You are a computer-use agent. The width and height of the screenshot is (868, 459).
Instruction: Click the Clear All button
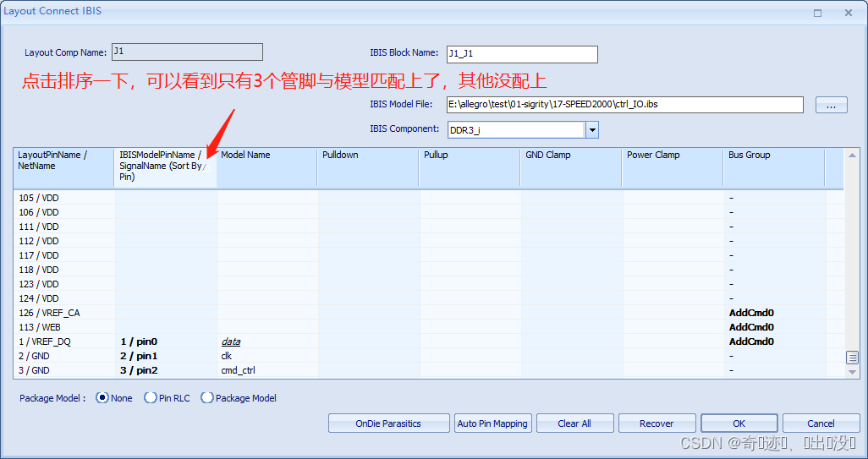coord(574,423)
